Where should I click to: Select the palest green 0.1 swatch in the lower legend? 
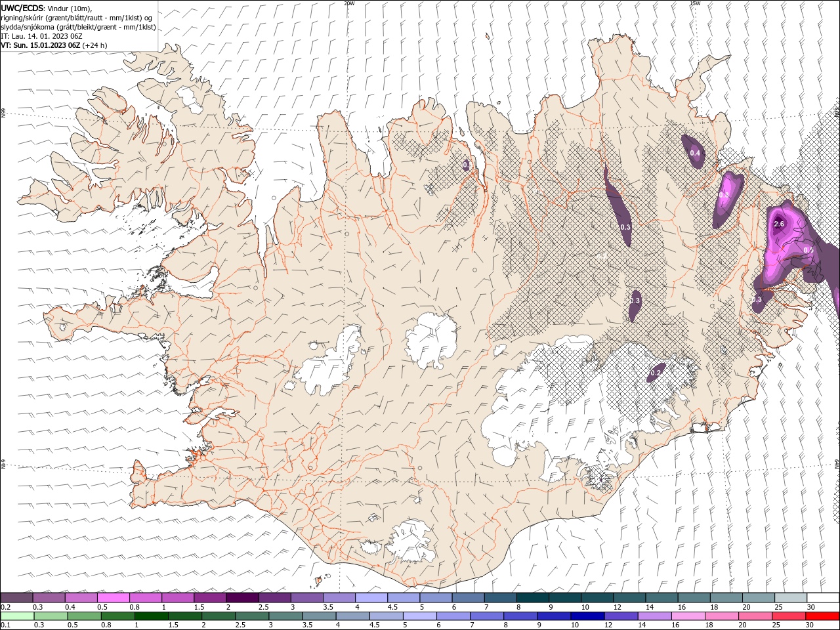(x=17, y=616)
